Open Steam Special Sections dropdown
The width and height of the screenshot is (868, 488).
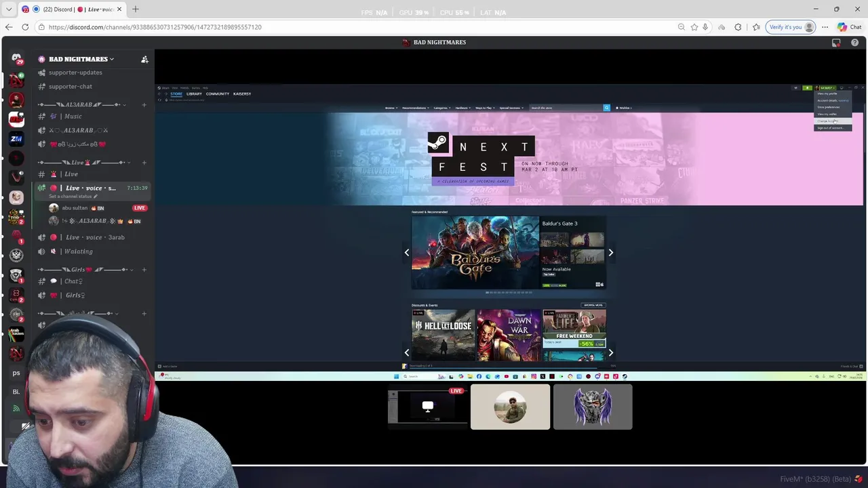pyautogui.click(x=511, y=108)
